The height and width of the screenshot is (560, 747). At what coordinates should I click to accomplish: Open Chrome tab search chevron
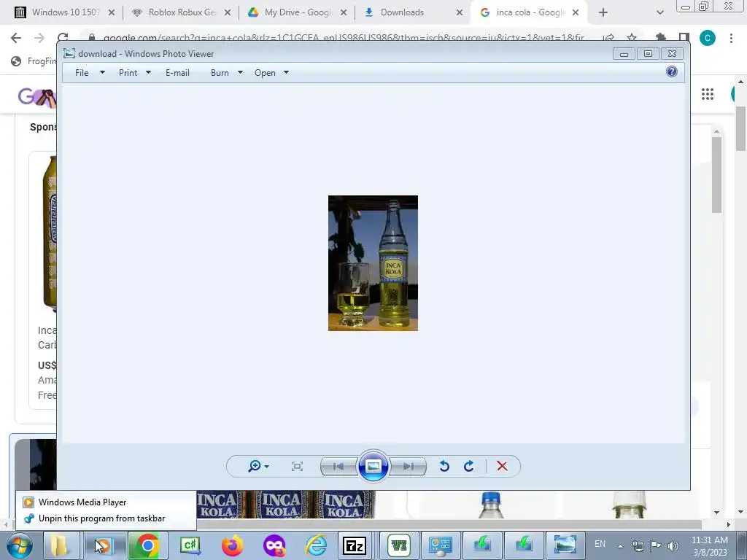(x=659, y=12)
